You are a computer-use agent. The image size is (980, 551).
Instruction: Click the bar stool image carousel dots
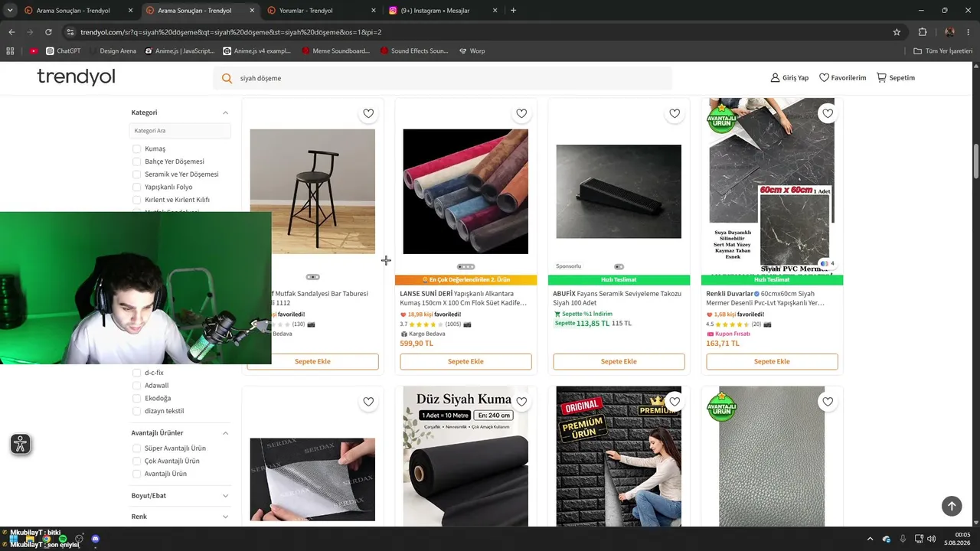pos(312,277)
